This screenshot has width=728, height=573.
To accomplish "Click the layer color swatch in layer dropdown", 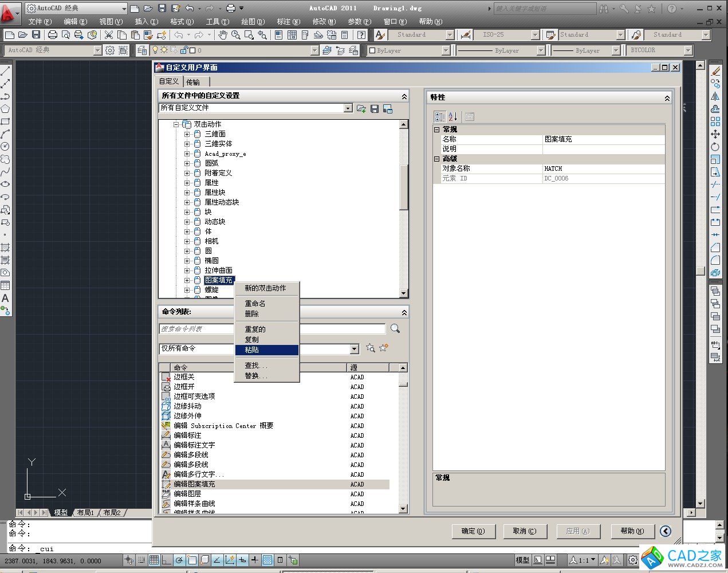I will pyautogui.click(x=192, y=50).
